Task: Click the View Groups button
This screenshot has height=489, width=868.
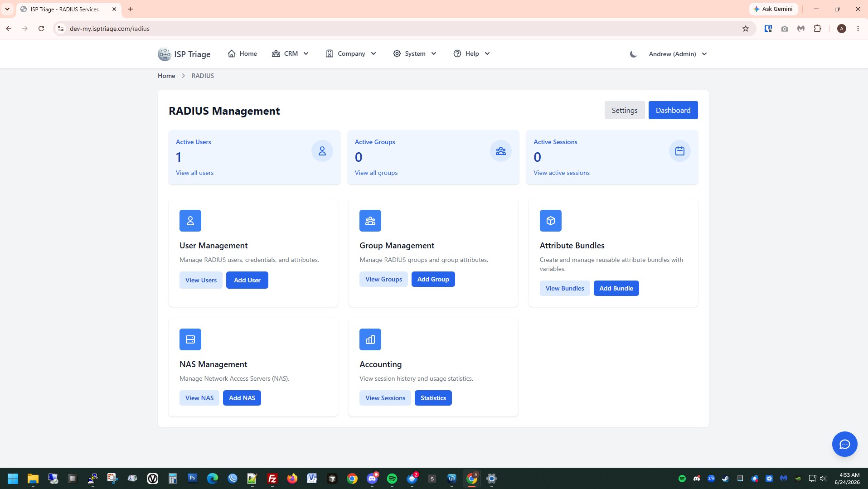Action: 384,279
